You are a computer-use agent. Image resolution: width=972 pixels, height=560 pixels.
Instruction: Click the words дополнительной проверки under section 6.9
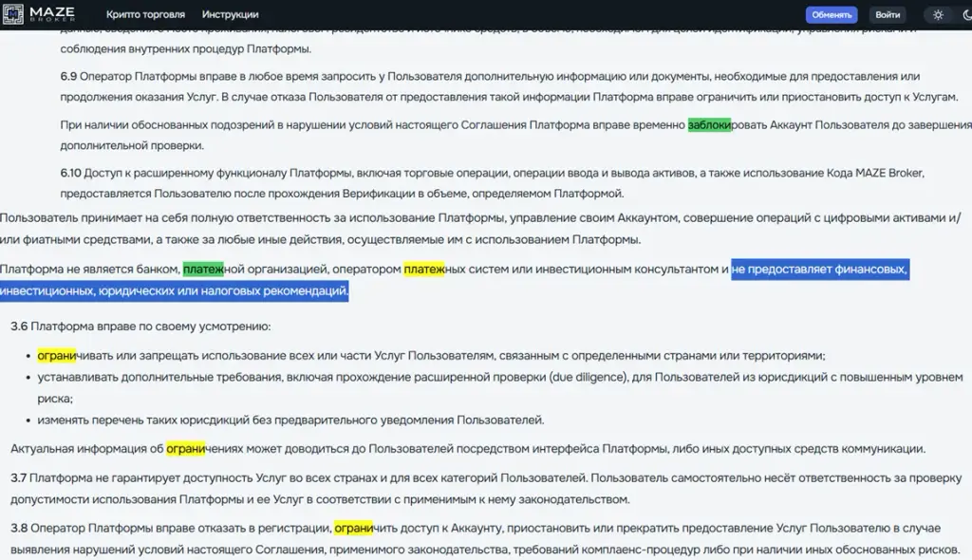(131, 145)
